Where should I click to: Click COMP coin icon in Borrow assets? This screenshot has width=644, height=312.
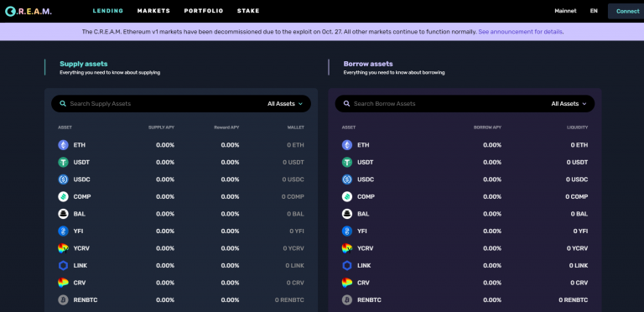(x=347, y=196)
